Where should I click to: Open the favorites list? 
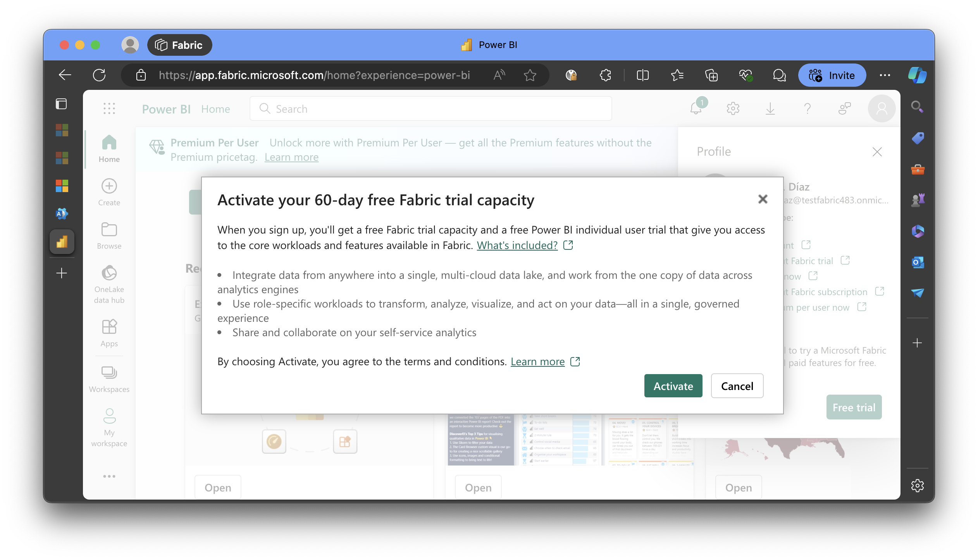pyautogui.click(x=677, y=75)
